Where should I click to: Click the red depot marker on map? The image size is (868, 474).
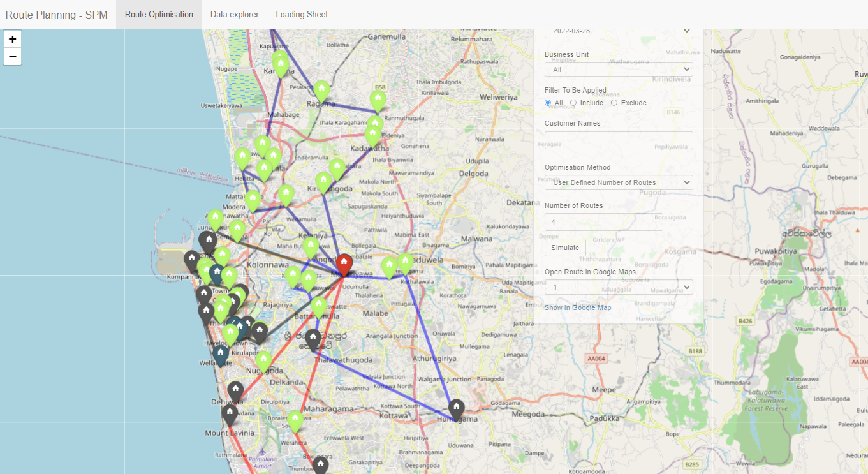[344, 264]
